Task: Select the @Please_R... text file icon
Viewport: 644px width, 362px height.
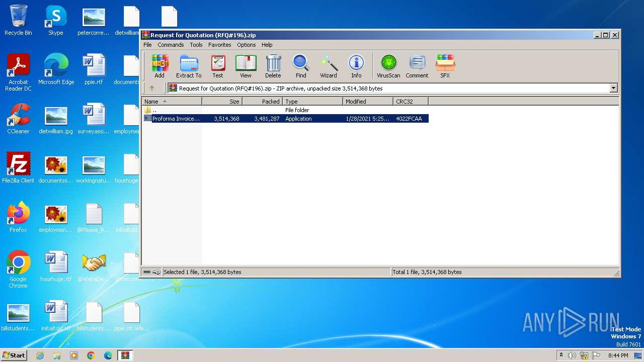Action: [94, 218]
